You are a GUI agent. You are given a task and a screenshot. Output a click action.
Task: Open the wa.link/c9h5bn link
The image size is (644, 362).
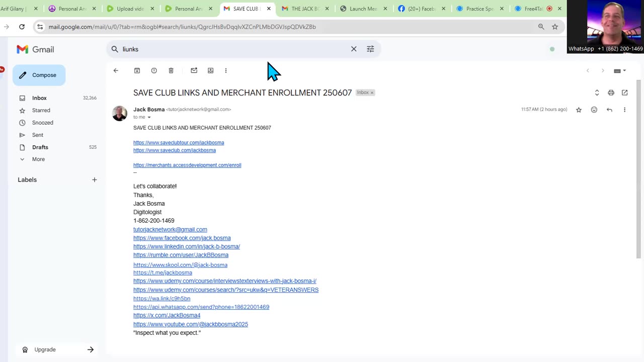tap(162, 299)
